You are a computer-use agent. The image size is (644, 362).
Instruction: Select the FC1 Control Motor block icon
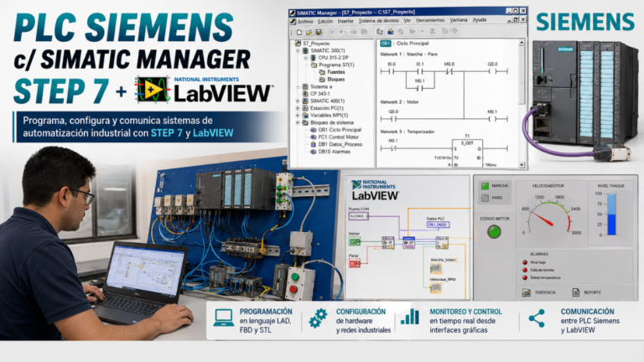coord(314,137)
